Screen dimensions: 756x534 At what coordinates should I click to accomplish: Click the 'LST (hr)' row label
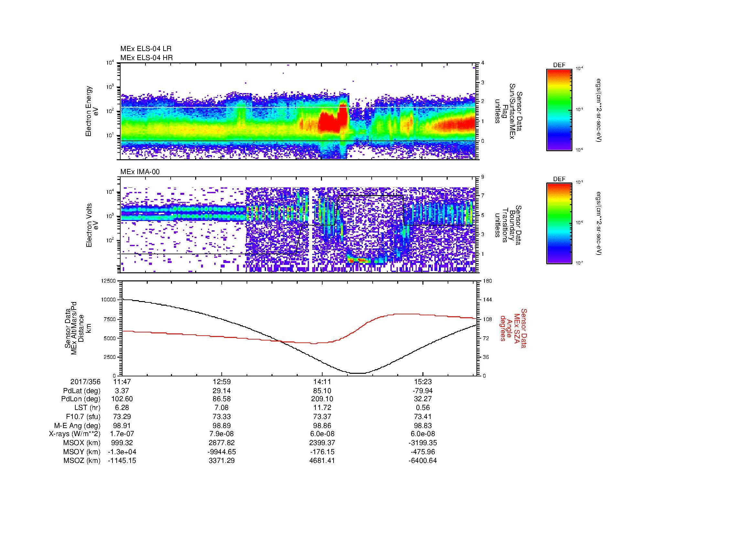point(87,408)
